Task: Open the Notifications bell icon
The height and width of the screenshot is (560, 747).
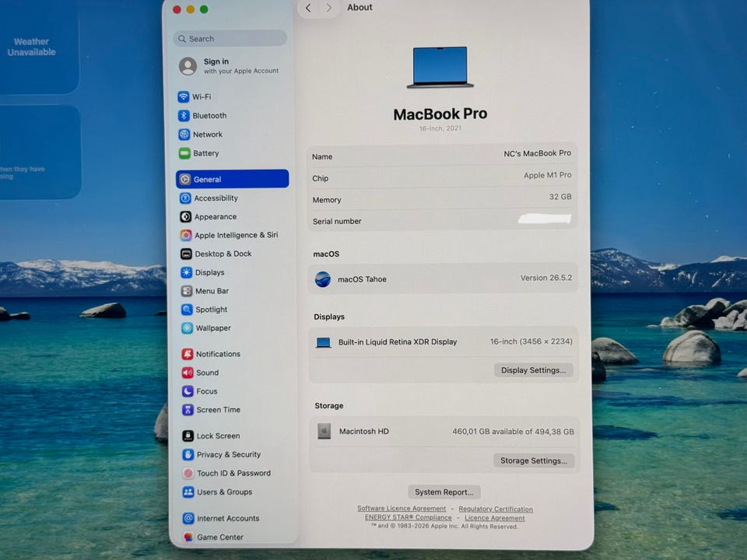Action: click(188, 354)
